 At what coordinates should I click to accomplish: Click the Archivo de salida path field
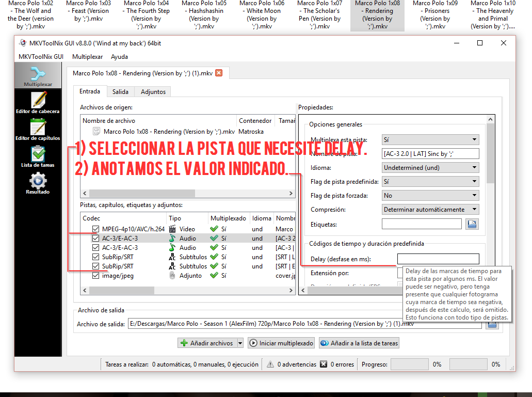(x=304, y=324)
